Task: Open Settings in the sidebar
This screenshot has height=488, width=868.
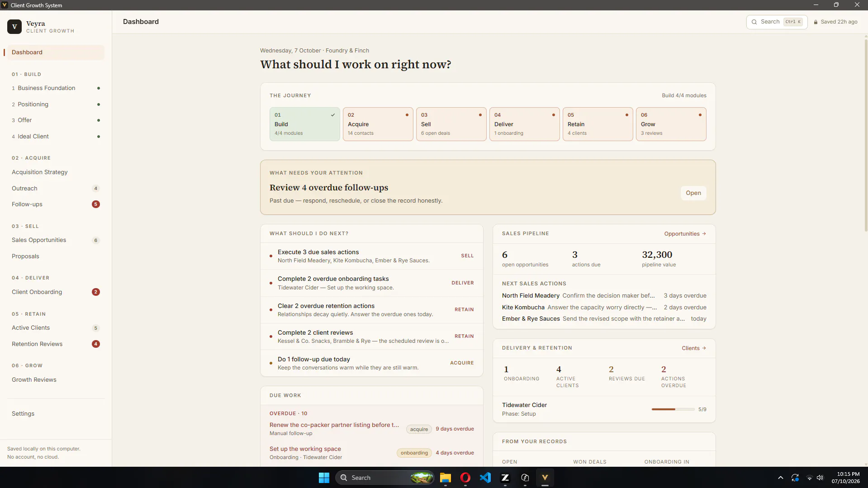Action: [x=56, y=414]
